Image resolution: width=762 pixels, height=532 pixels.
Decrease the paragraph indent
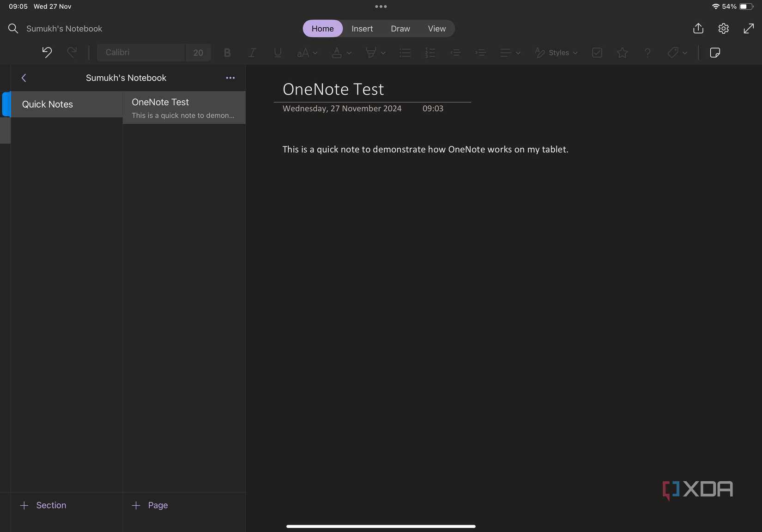coord(455,53)
